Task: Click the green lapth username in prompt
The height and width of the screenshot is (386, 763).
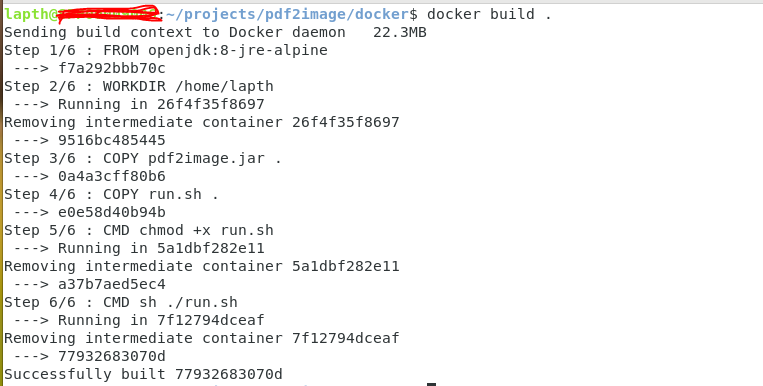Action: (26, 15)
